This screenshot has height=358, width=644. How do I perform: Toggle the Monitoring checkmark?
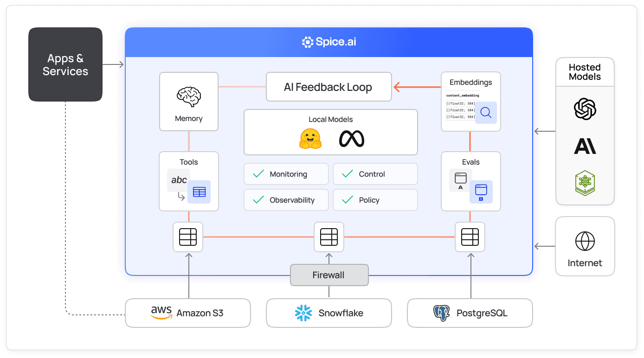point(258,174)
